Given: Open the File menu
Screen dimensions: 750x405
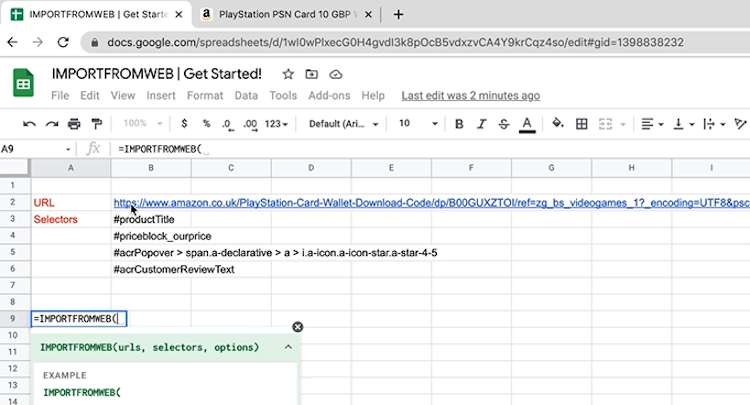Looking at the screenshot, I should (60, 96).
